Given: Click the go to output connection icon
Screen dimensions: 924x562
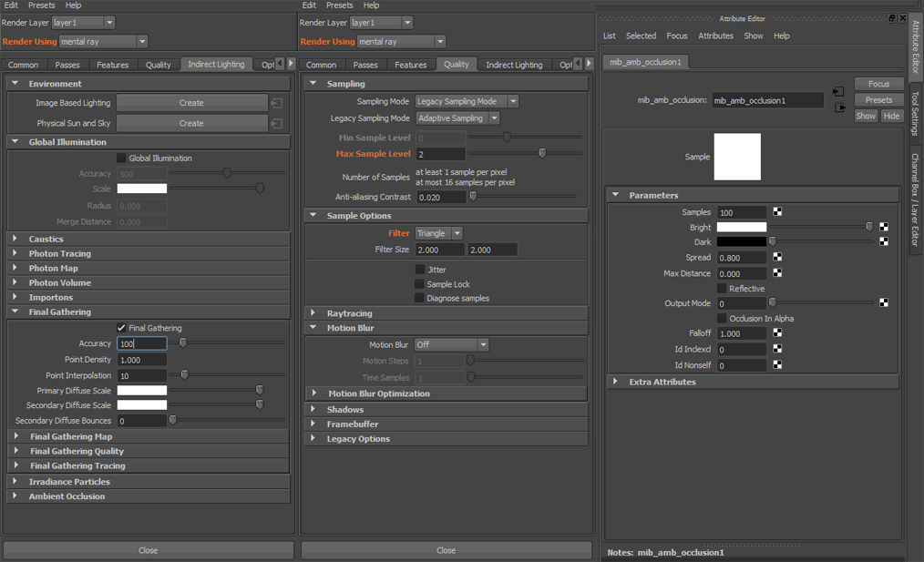Looking at the screenshot, I should (x=840, y=107).
